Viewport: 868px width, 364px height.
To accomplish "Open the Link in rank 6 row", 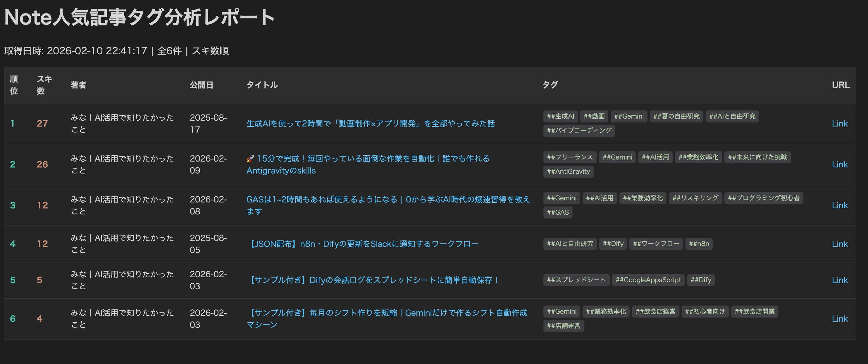I will [839, 318].
